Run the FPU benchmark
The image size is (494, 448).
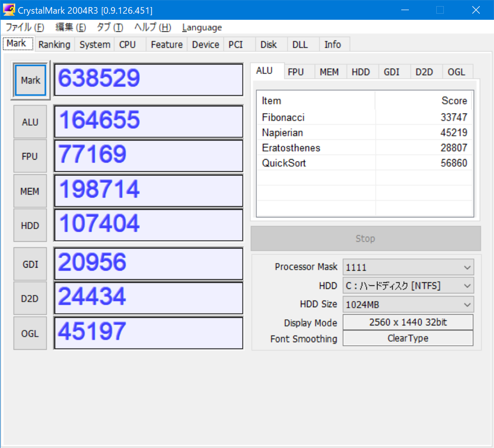coord(30,156)
